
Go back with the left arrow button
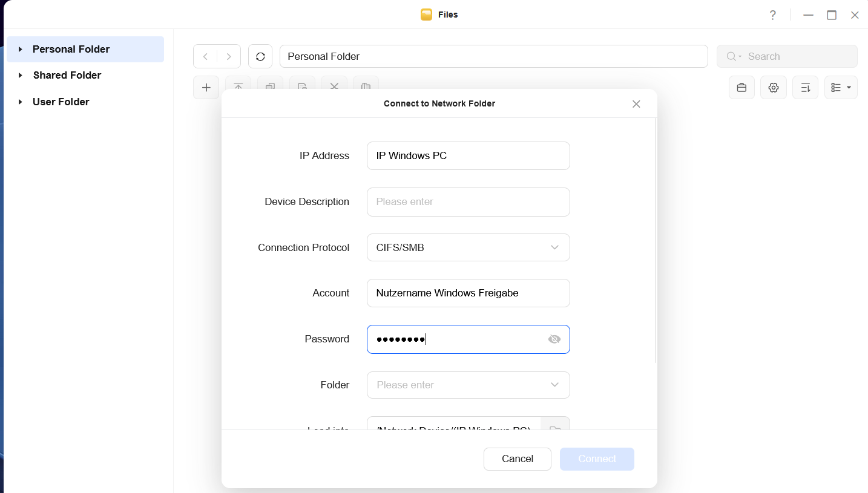pos(205,56)
